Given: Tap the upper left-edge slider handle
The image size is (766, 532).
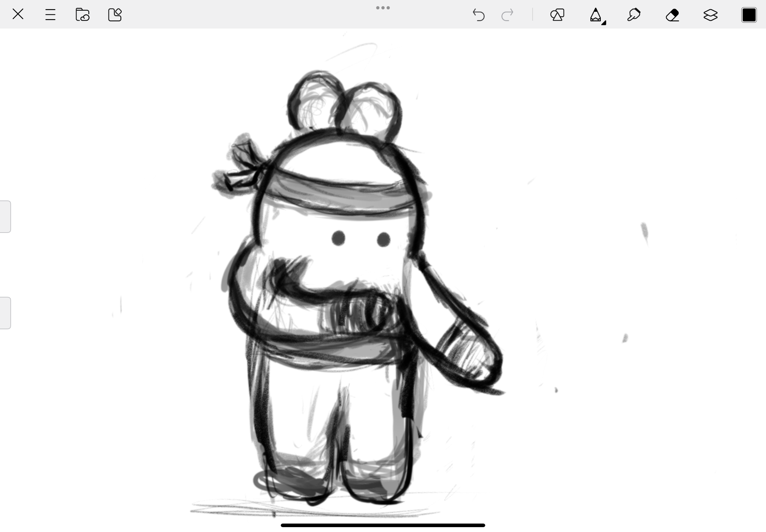Looking at the screenshot, I should click(x=5, y=217).
